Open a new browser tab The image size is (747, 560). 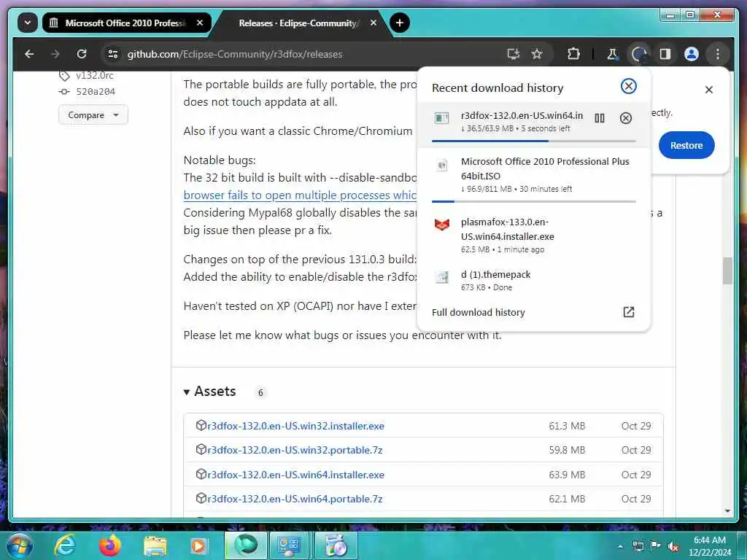click(399, 23)
